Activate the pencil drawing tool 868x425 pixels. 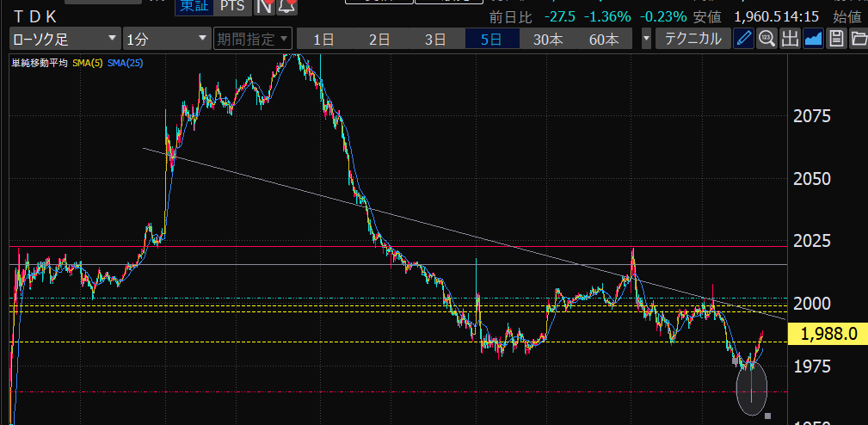(x=745, y=39)
